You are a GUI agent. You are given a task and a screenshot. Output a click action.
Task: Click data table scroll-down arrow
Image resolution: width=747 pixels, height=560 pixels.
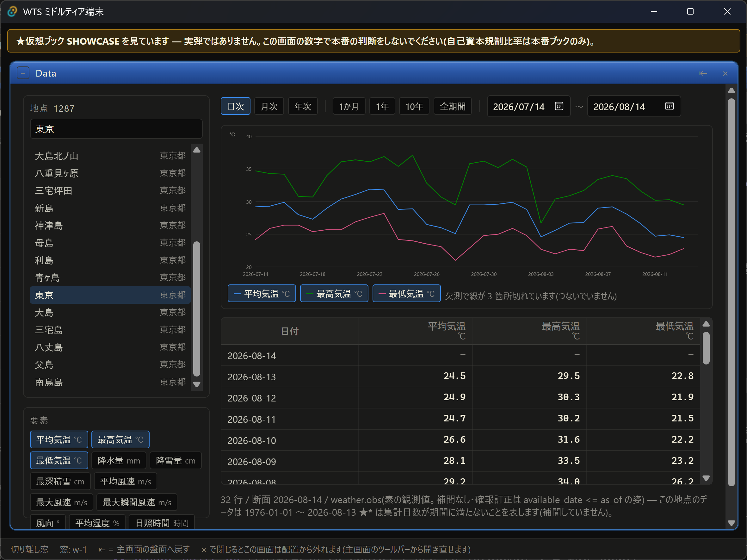click(x=706, y=478)
